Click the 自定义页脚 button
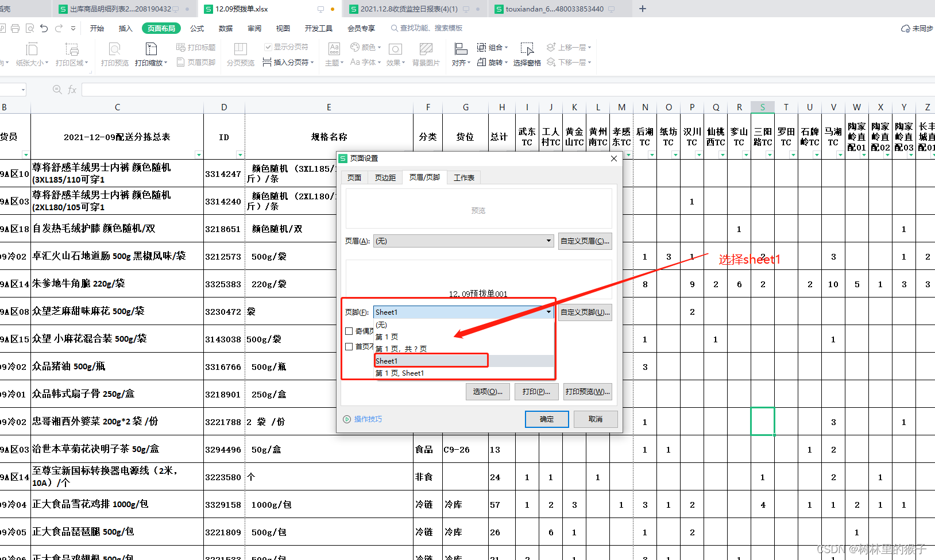This screenshot has width=935, height=560. [x=585, y=312]
